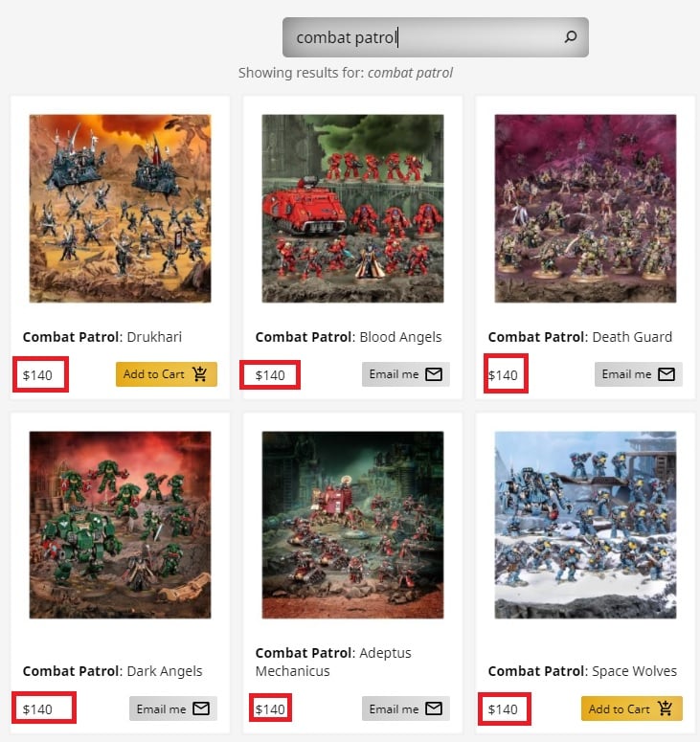Open the Combat Patrol: Dark Angels title link

pyautogui.click(x=113, y=671)
